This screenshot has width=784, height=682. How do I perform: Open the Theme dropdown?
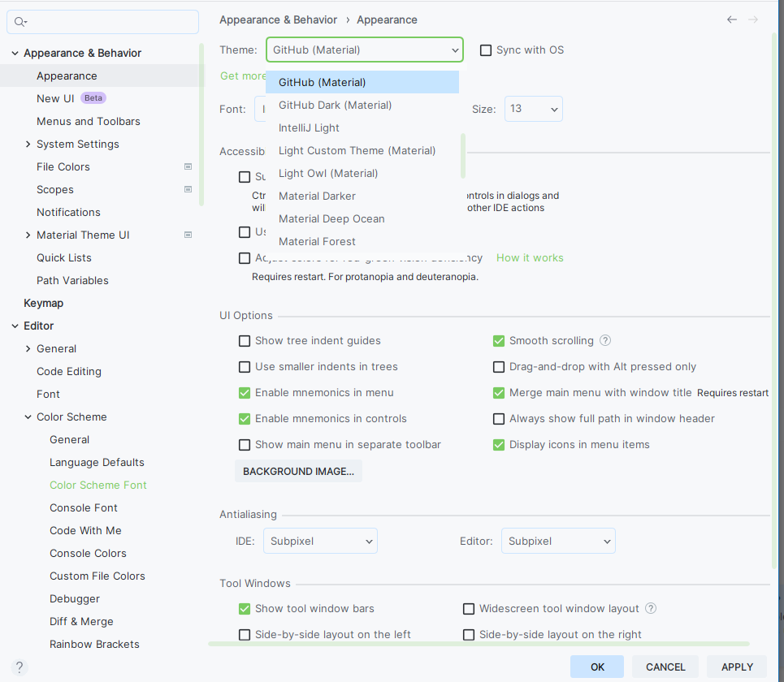[x=365, y=50]
